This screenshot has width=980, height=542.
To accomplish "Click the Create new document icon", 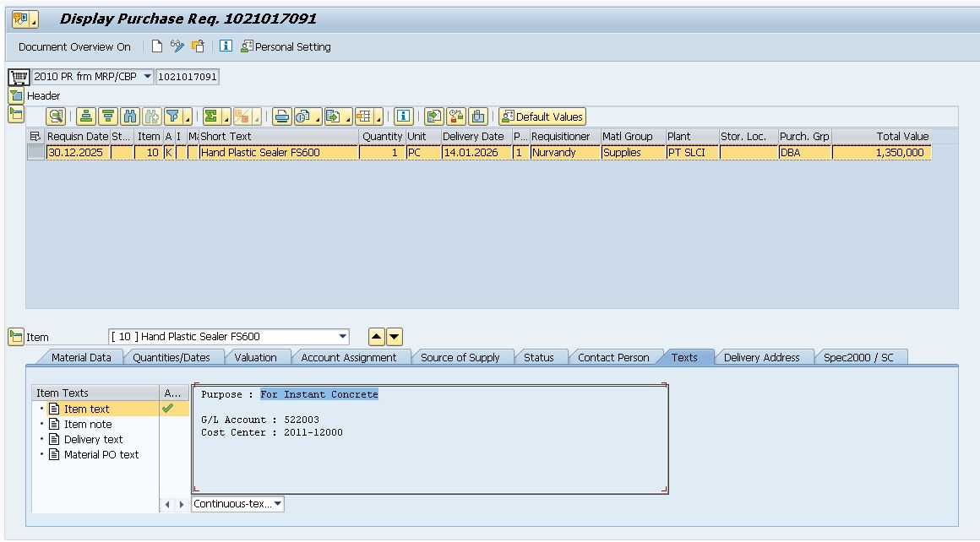I will [x=157, y=46].
